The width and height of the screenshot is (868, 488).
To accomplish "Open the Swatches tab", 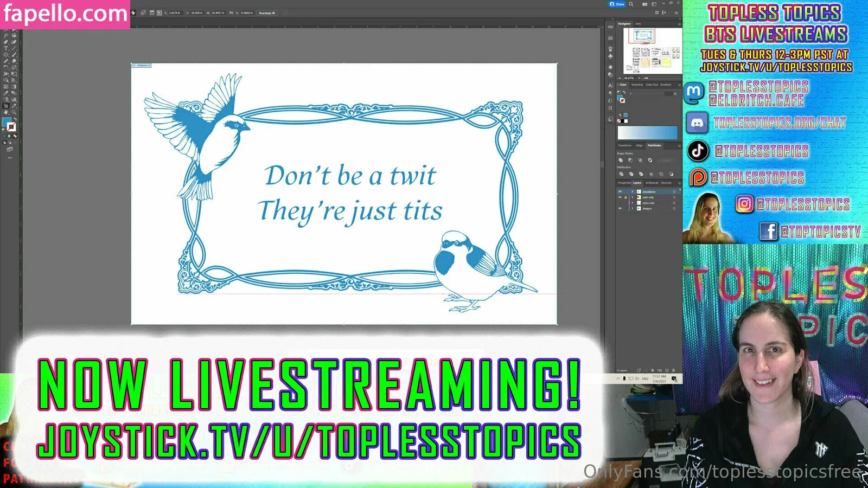I will click(637, 85).
